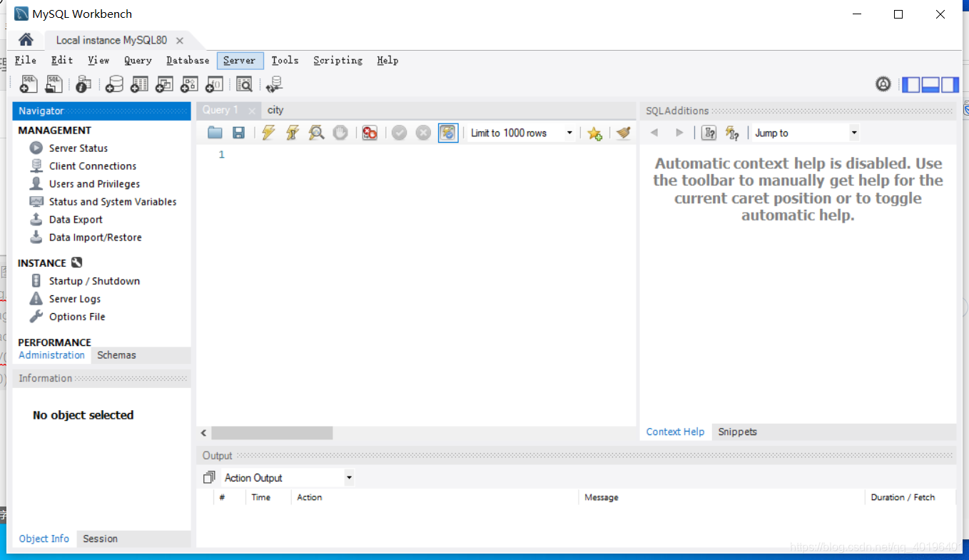Image resolution: width=969 pixels, height=560 pixels.
Task: Create a new function icon
Action: pyautogui.click(x=214, y=84)
